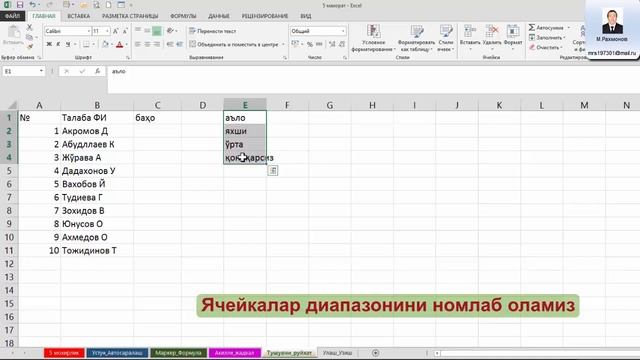This screenshot has width=640, height=360.
Task: Activate the Format Painter brush
Action: [x=29, y=47]
